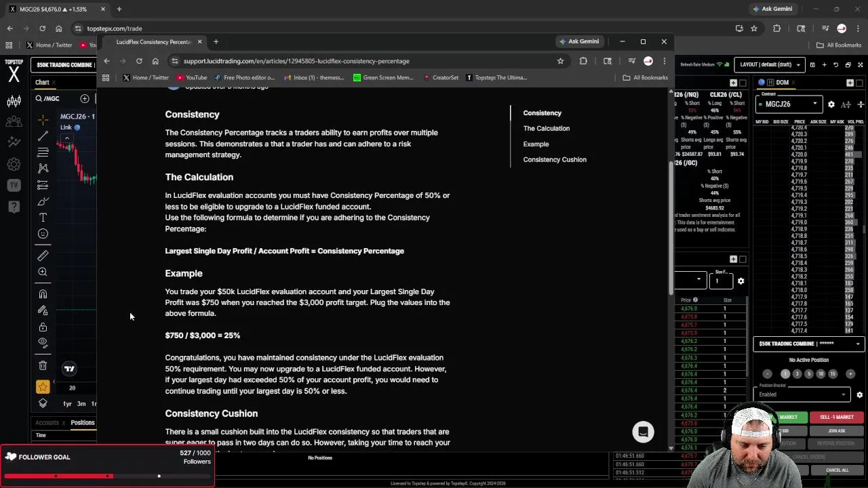Screen dimensions: 868x488
Task: Open the MGCJ26 contract dropdown
Action: (789, 104)
